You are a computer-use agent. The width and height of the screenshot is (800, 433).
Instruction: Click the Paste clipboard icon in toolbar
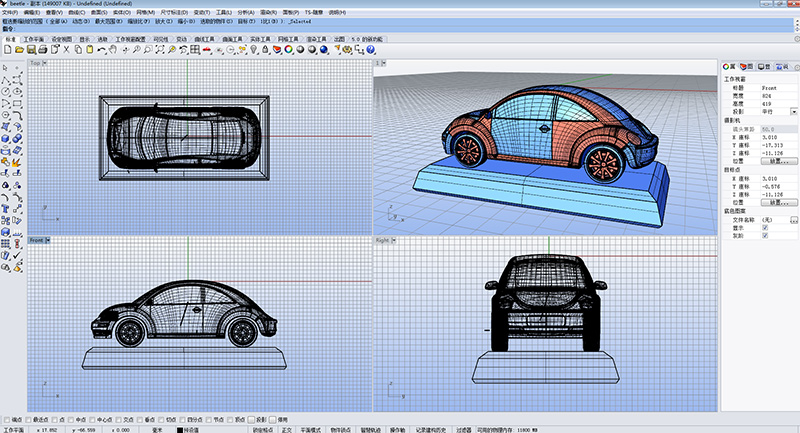(x=89, y=49)
